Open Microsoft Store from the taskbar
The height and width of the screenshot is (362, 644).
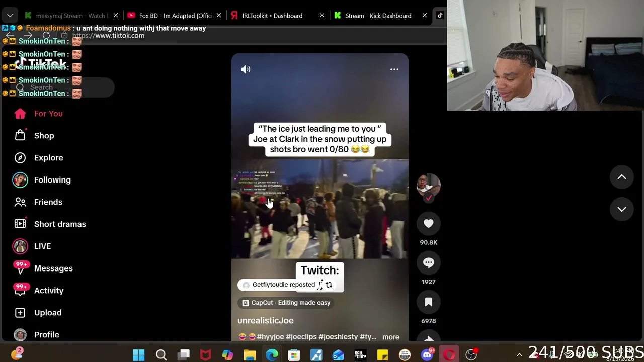(x=294, y=355)
